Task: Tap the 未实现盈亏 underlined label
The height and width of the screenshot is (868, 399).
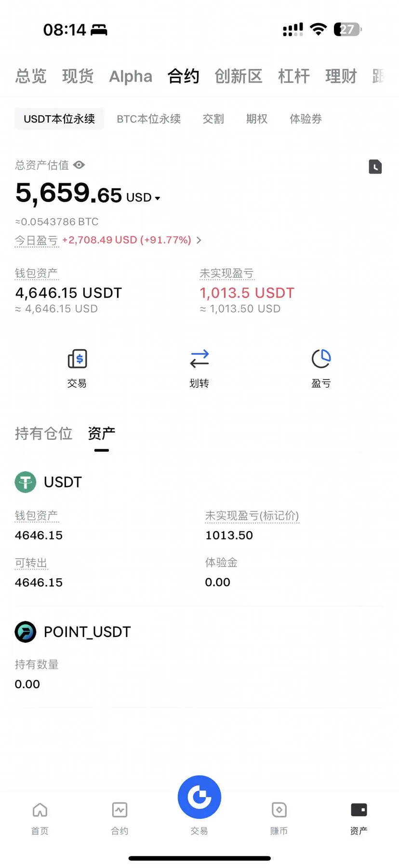Action: coord(226,273)
